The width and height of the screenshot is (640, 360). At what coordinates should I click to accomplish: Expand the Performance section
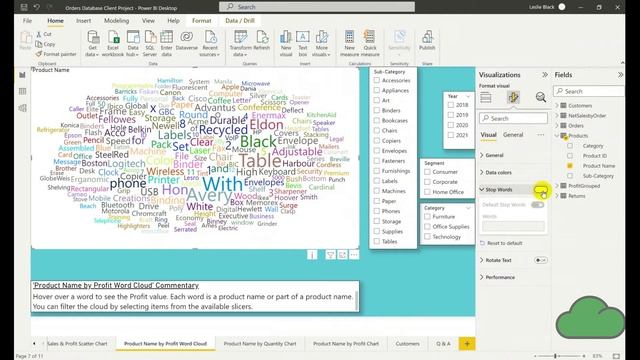(482, 277)
